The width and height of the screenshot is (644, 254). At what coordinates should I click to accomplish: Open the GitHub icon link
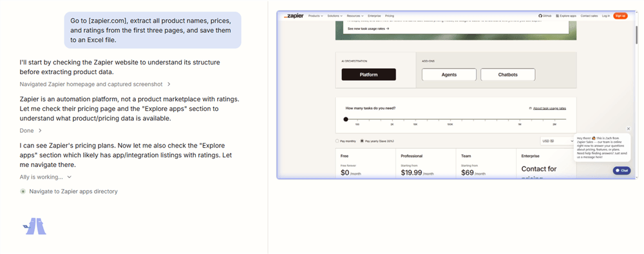tap(540, 15)
